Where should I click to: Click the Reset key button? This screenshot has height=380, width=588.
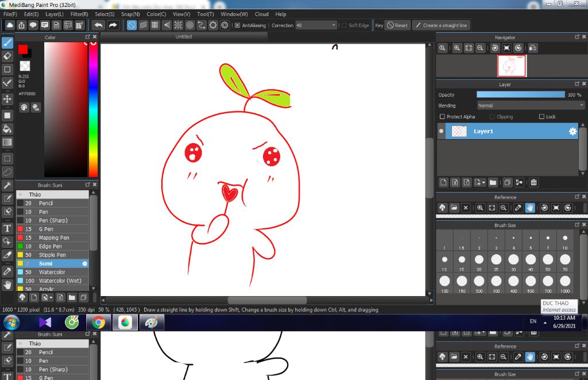tap(397, 25)
